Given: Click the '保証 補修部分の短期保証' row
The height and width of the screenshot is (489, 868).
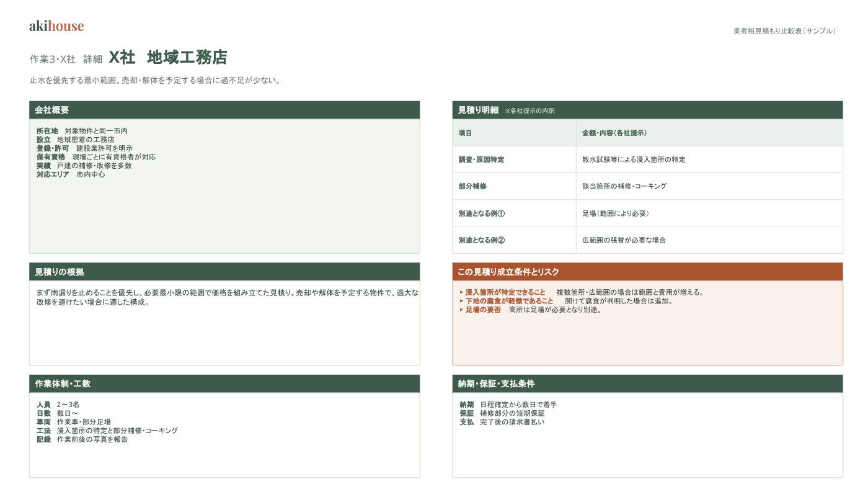Looking at the screenshot, I should [x=502, y=413].
